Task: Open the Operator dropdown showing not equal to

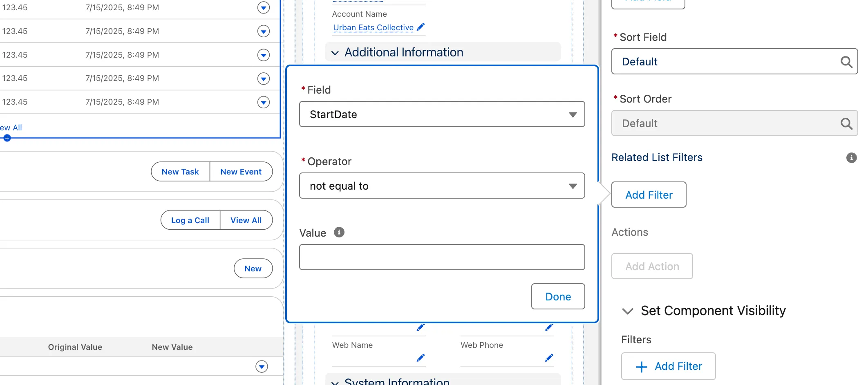Action: coord(442,186)
